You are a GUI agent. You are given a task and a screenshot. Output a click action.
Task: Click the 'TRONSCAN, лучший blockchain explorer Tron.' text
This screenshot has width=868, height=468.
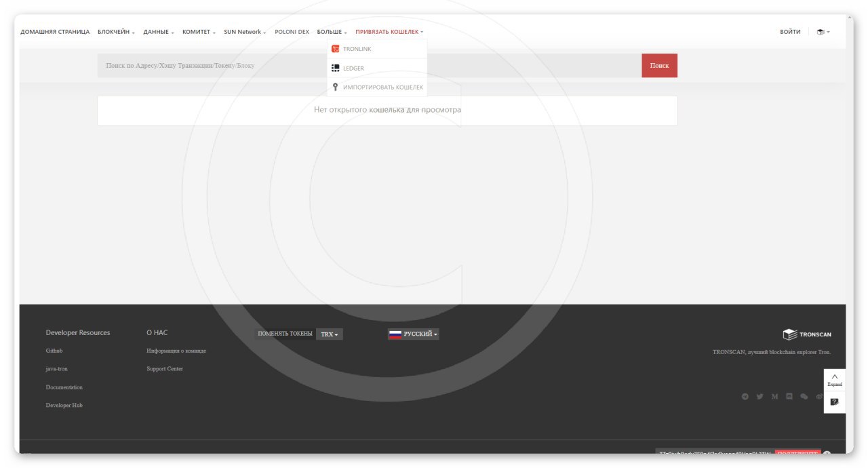click(x=772, y=352)
